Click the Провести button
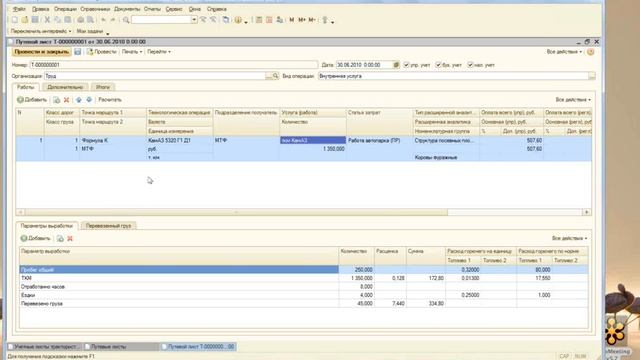The image size is (640, 360). click(102, 52)
